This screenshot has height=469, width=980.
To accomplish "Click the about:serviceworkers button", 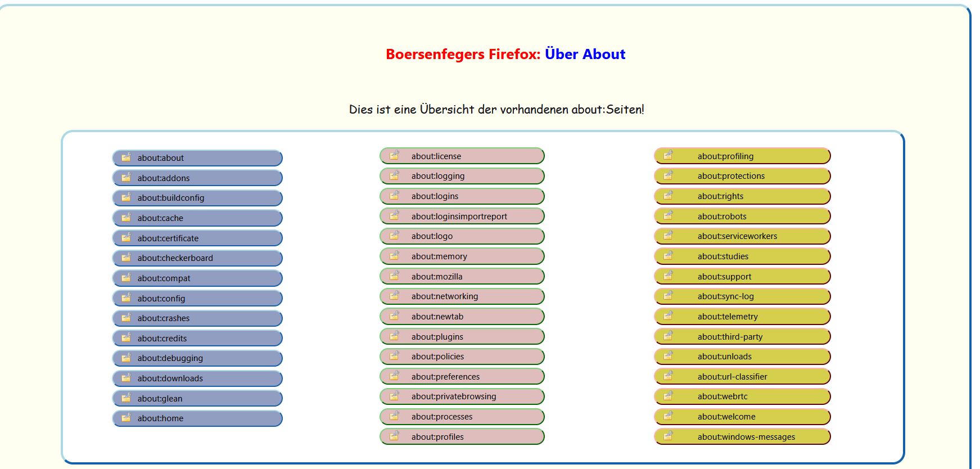I will [x=742, y=236].
